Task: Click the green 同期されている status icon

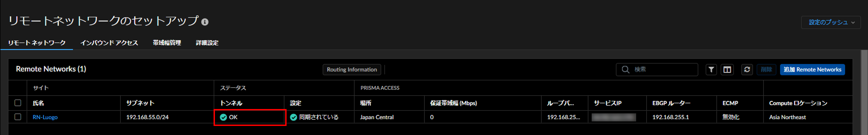Action: 293,117
